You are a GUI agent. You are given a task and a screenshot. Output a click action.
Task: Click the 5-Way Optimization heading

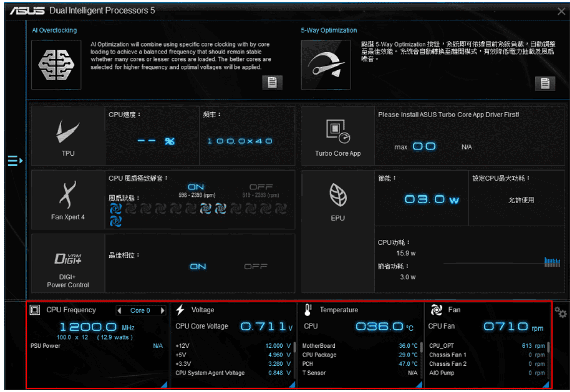(328, 30)
